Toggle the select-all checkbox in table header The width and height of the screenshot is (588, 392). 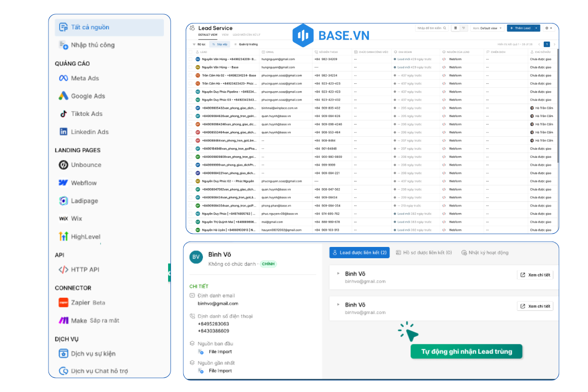[x=191, y=51]
